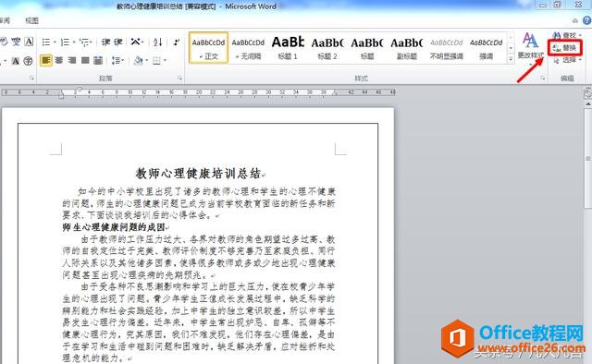Minimize the ribbon with caret icon
The width and height of the screenshot is (592, 364).
575,20
